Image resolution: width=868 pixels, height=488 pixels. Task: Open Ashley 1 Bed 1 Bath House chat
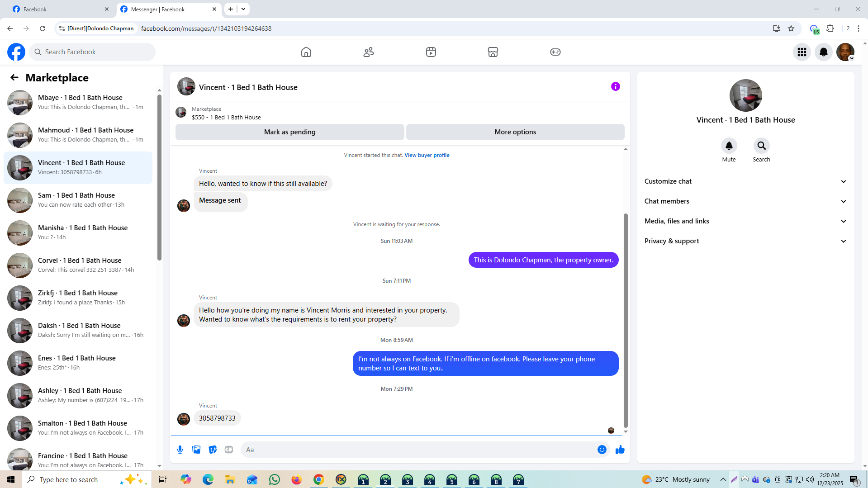coord(78,396)
